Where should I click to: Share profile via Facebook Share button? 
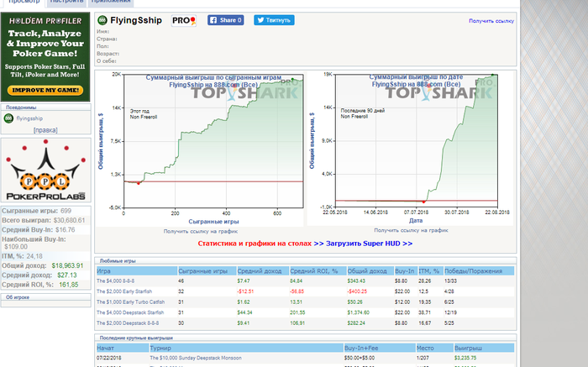(226, 20)
